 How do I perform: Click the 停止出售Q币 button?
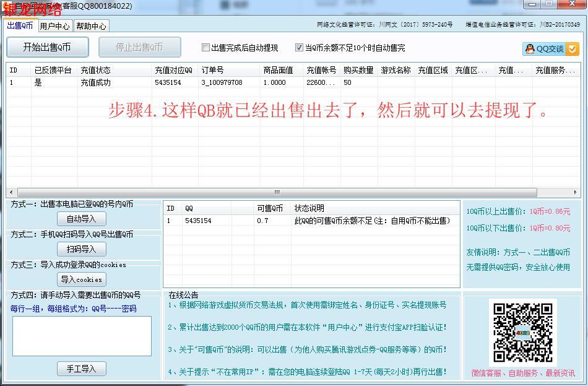click(x=139, y=47)
